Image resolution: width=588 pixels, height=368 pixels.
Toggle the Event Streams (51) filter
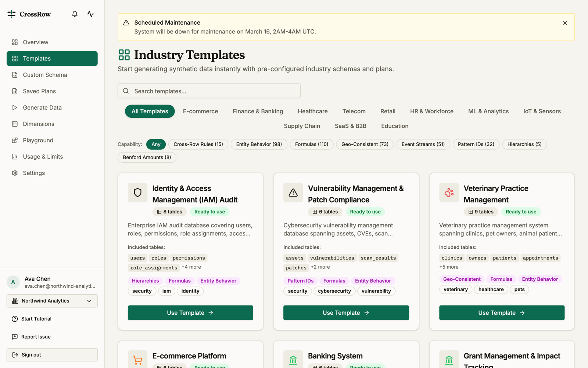pyautogui.click(x=423, y=144)
